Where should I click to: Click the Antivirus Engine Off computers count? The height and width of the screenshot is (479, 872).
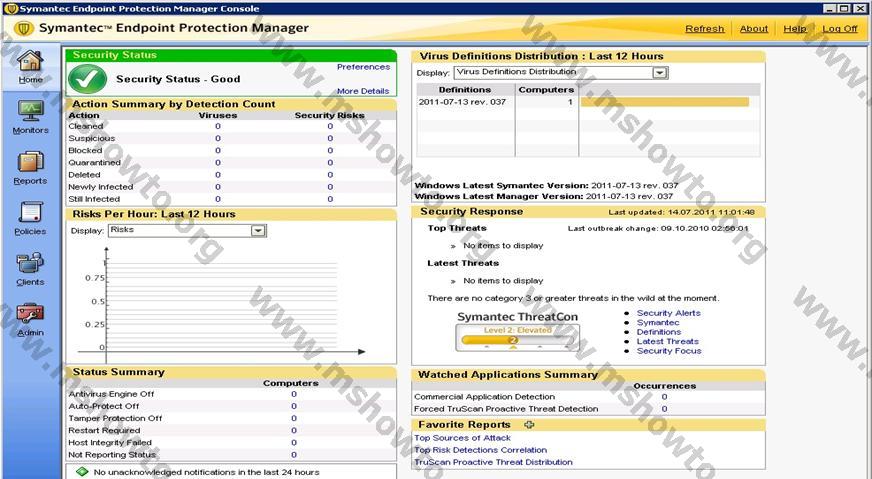(x=294, y=394)
